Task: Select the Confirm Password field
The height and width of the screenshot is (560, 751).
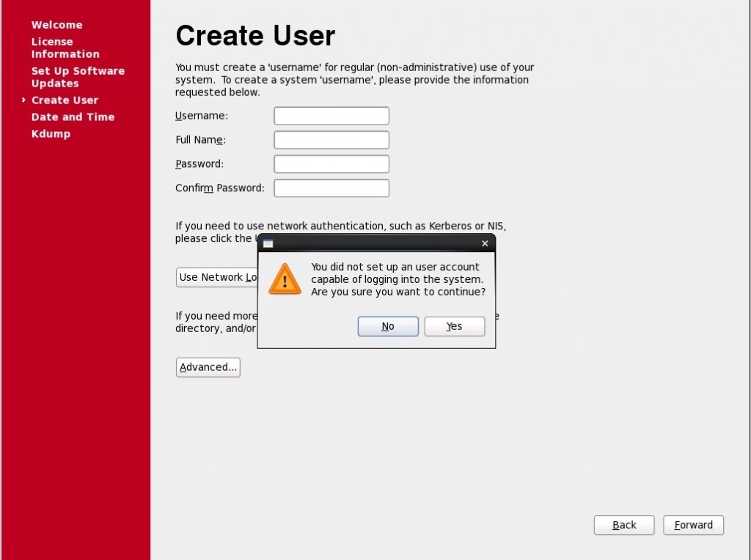Action: click(331, 188)
